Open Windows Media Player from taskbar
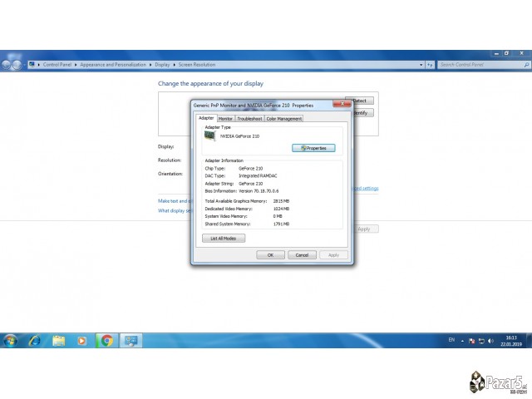 click(81, 340)
